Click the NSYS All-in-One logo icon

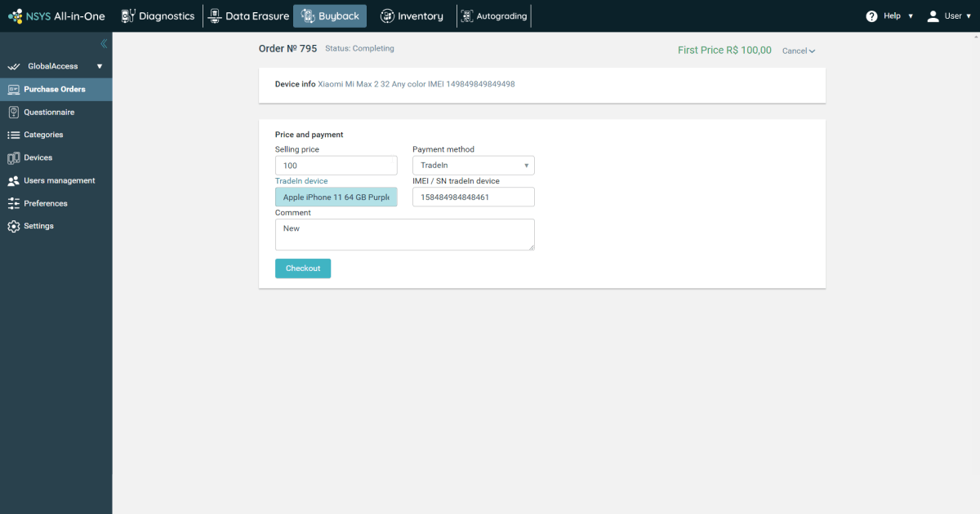[x=15, y=16]
